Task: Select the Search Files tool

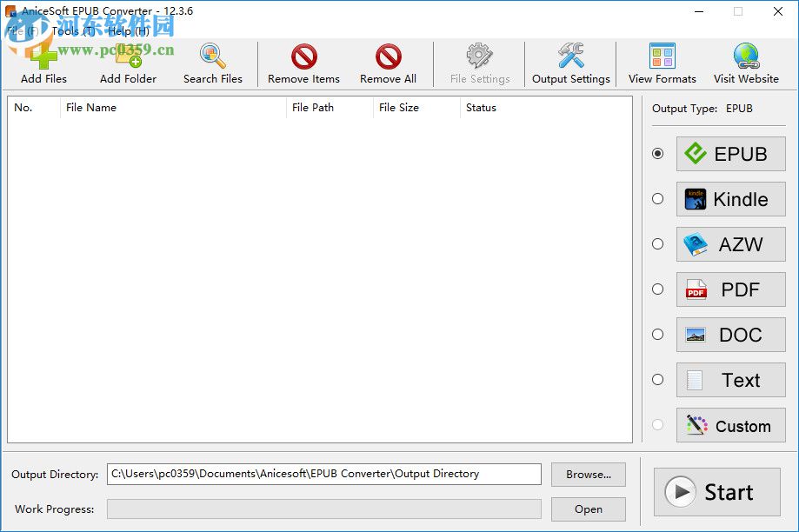Action: pyautogui.click(x=212, y=54)
